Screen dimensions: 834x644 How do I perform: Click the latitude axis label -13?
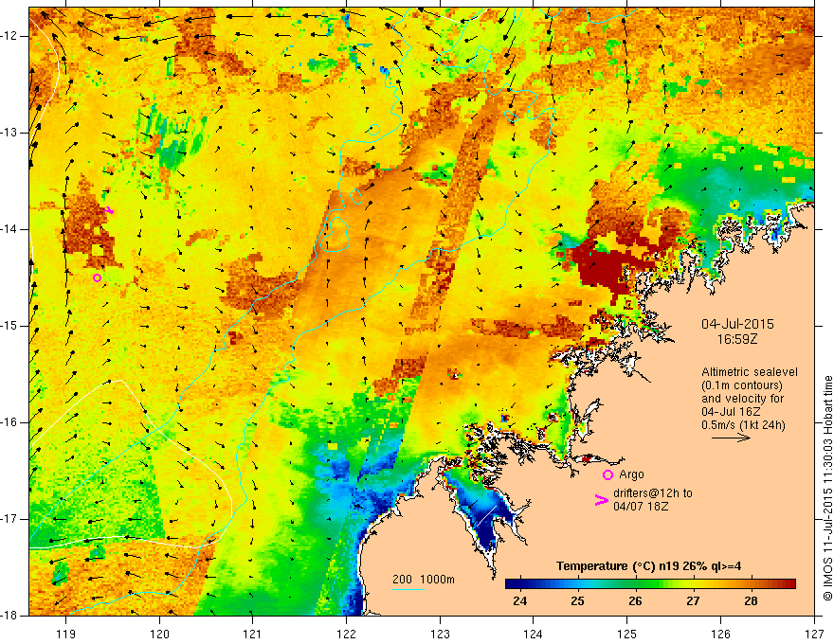pyautogui.click(x=10, y=133)
